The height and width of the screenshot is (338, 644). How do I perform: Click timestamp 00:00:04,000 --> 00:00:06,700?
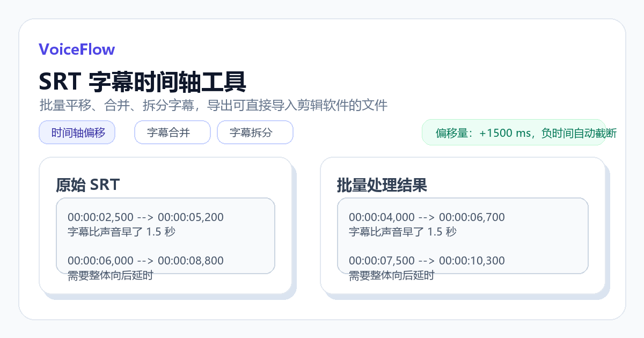pyautogui.click(x=427, y=217)
